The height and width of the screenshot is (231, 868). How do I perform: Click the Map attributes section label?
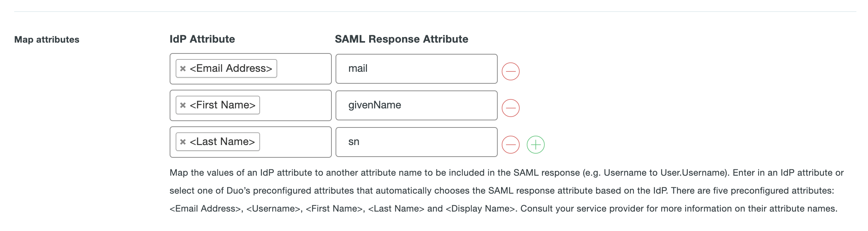pos(47,40)
